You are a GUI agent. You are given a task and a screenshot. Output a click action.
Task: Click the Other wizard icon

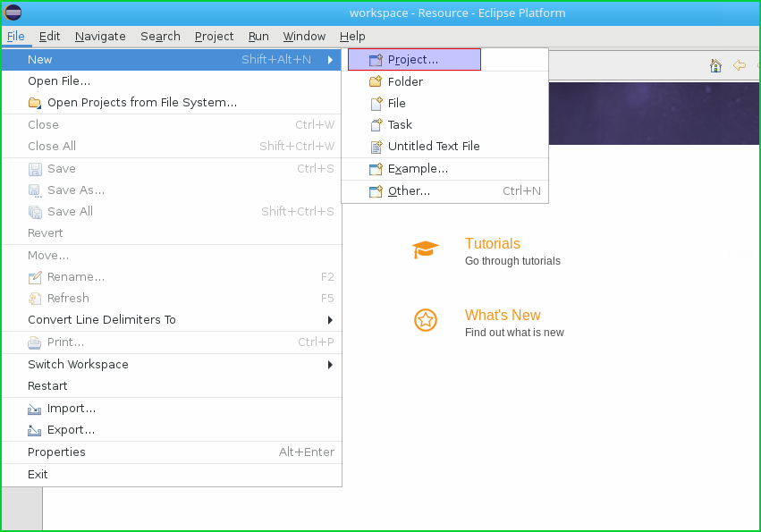(x=376, y=191)
